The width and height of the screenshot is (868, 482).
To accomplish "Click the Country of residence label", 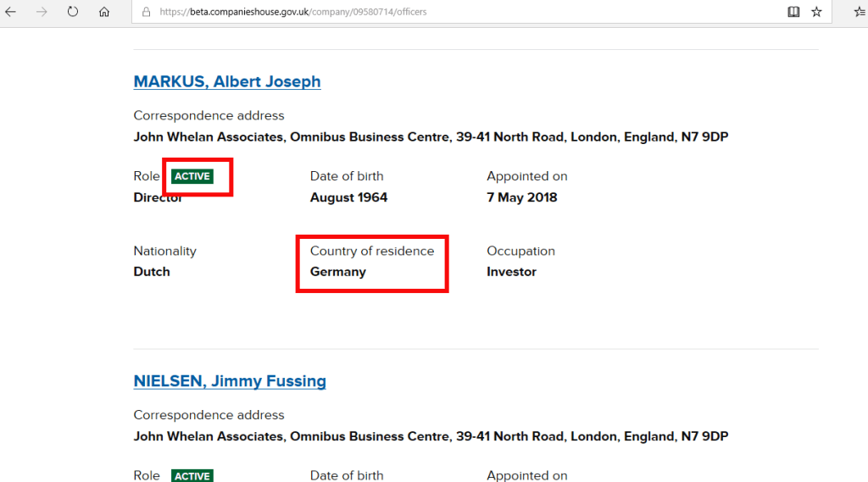I will click(371, 251).
